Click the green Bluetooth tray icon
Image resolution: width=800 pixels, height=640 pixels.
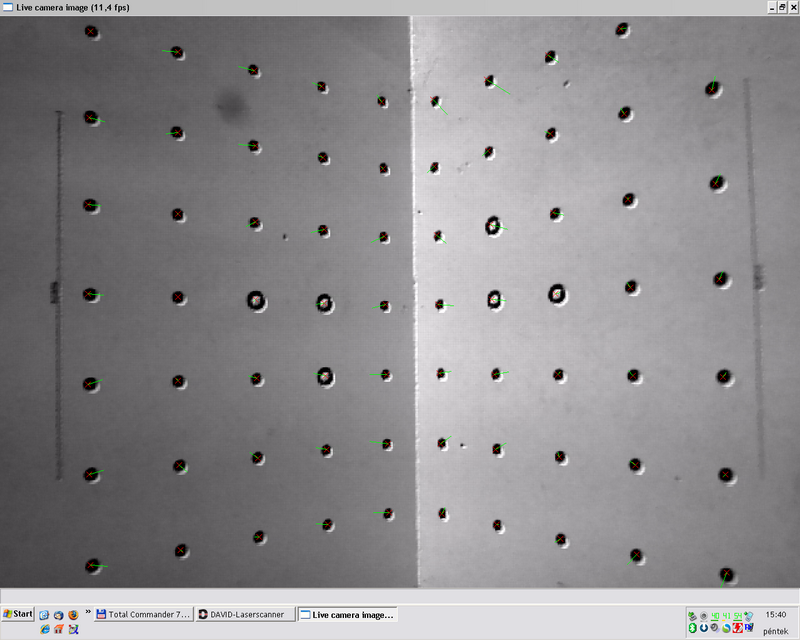pyautogui.click(x=692, y=628)
